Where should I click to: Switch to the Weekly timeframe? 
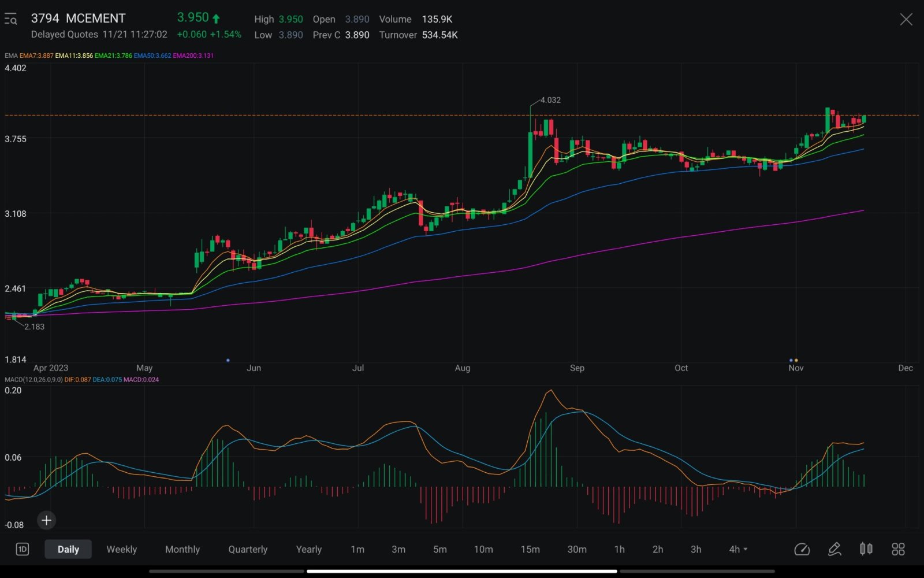pyautogui.click(x=122, y=549)
